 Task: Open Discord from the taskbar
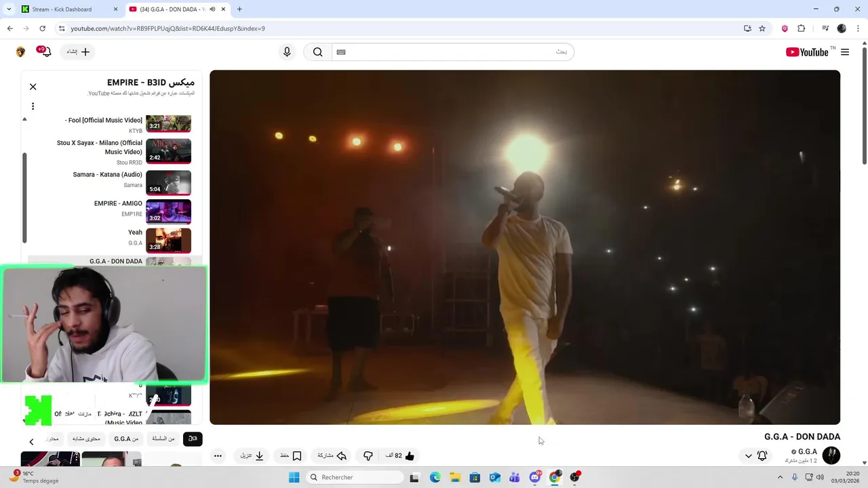point(535,477)
